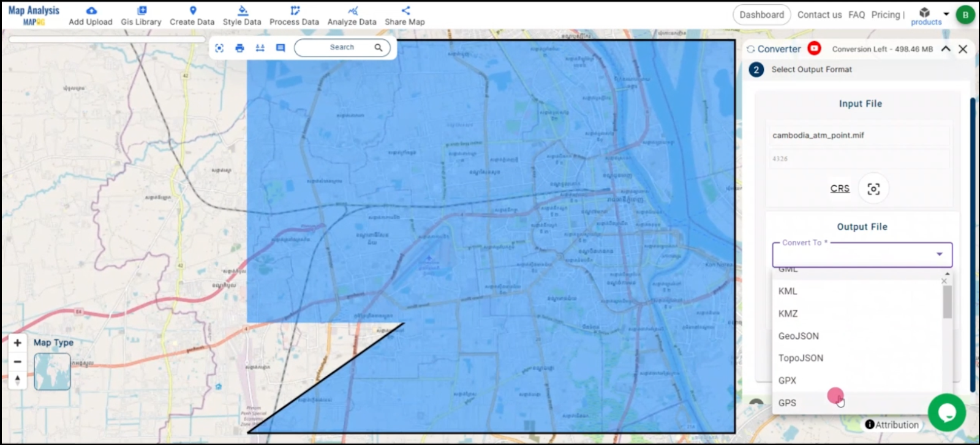Focus the map Search field

pos(342,47)
